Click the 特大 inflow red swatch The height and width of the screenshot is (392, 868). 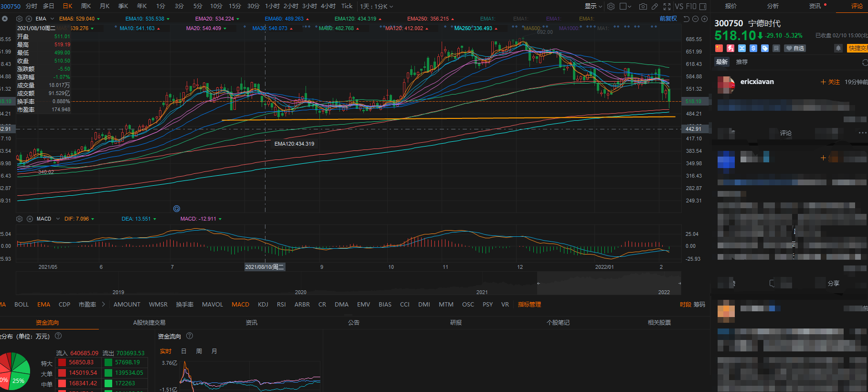pos(62,362)
